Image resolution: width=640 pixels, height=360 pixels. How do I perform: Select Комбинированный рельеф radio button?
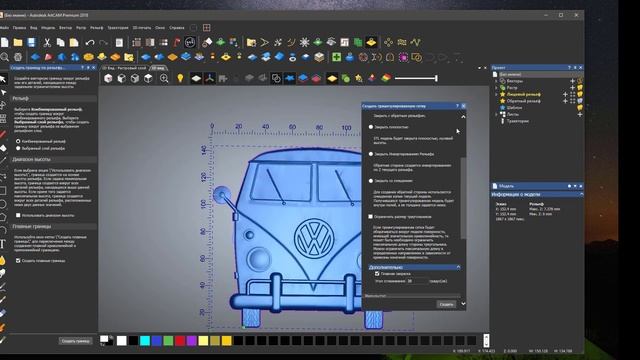(x=18, y=141)
